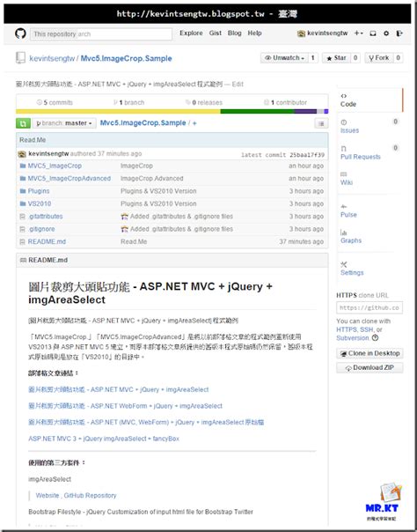The image size is (417, 532).
Task: Select Subversion clone option link
Action: [352, 338]
